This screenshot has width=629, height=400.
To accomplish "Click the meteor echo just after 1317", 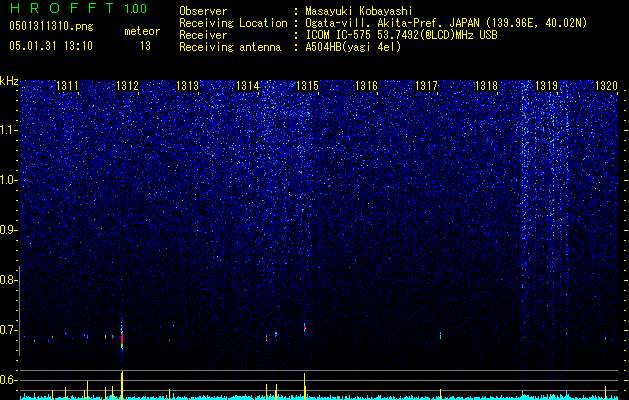I will point(440,335).
